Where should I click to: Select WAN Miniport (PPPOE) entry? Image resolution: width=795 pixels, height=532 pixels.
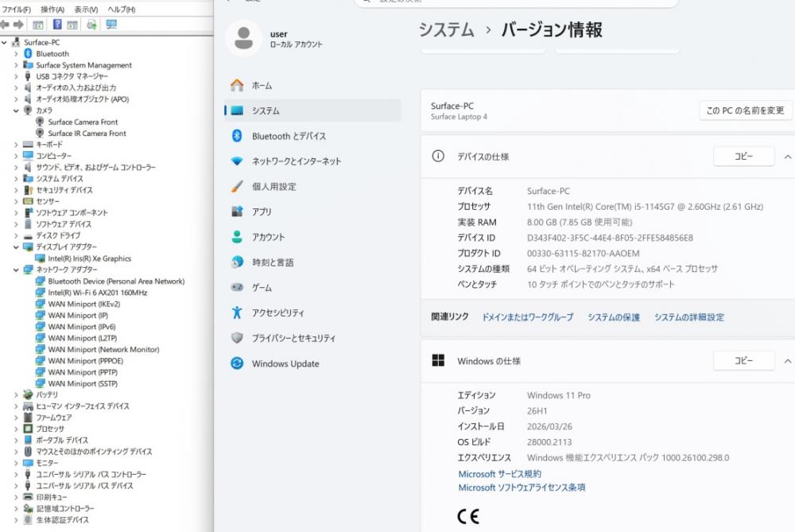pos(85,360)
